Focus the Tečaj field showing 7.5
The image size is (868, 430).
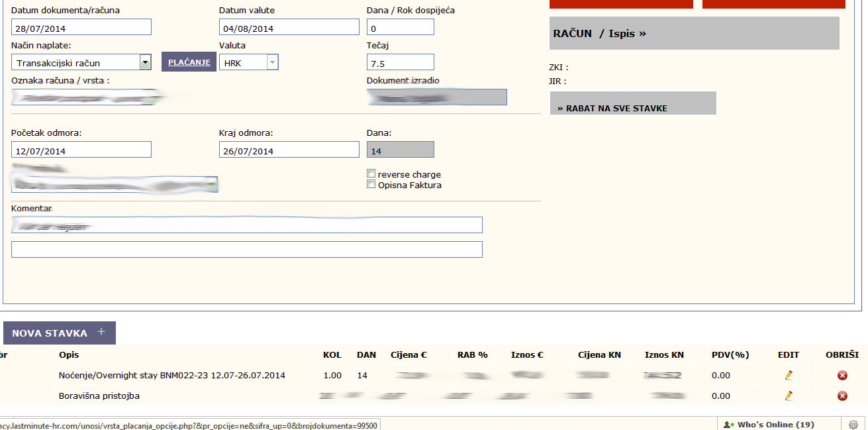(401, 62)
